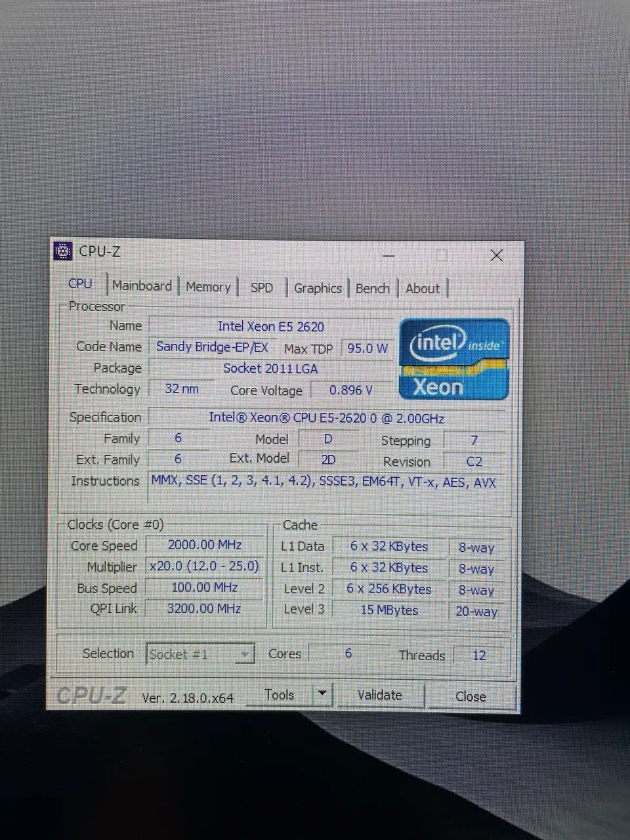This screenshot has height=840, width=630.
Task: Click the Close button at bottom
Action: [471, 696]
